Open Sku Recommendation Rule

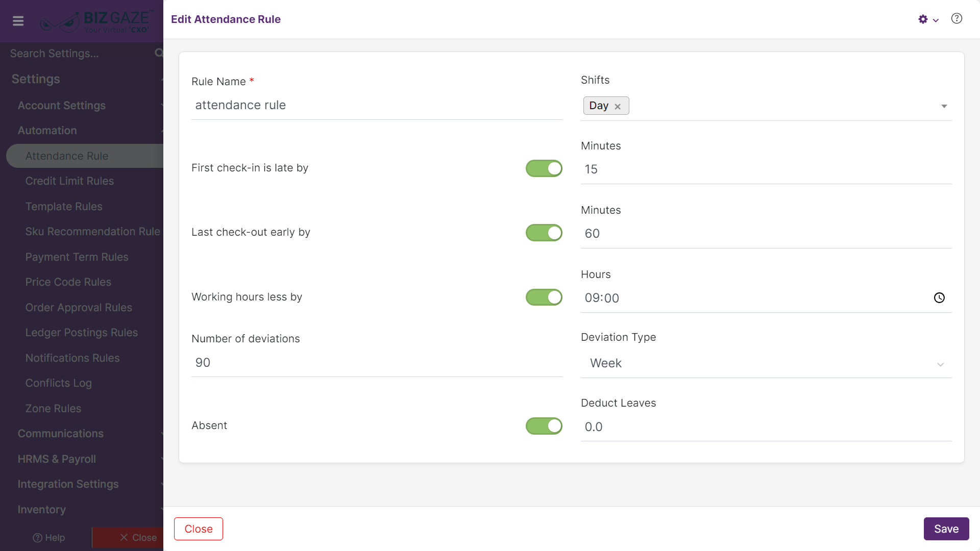pyautogui.click(x=93, y=232)
